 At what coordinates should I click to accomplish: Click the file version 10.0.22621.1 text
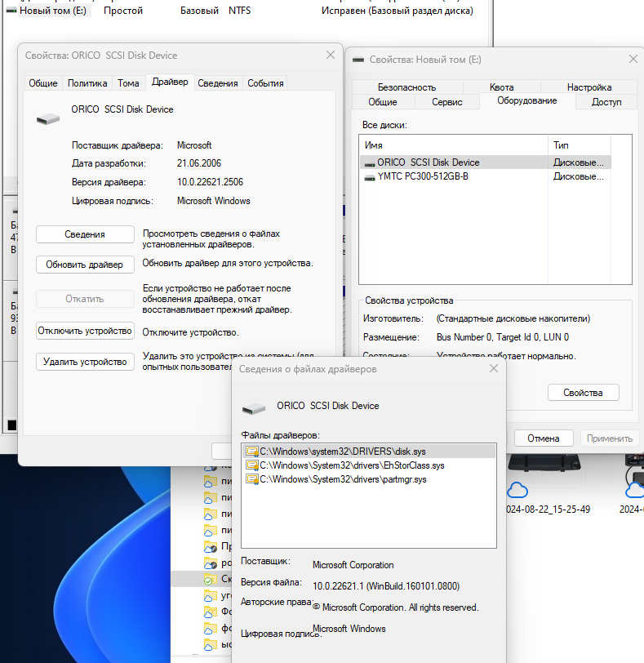click(x=386, y=586)
